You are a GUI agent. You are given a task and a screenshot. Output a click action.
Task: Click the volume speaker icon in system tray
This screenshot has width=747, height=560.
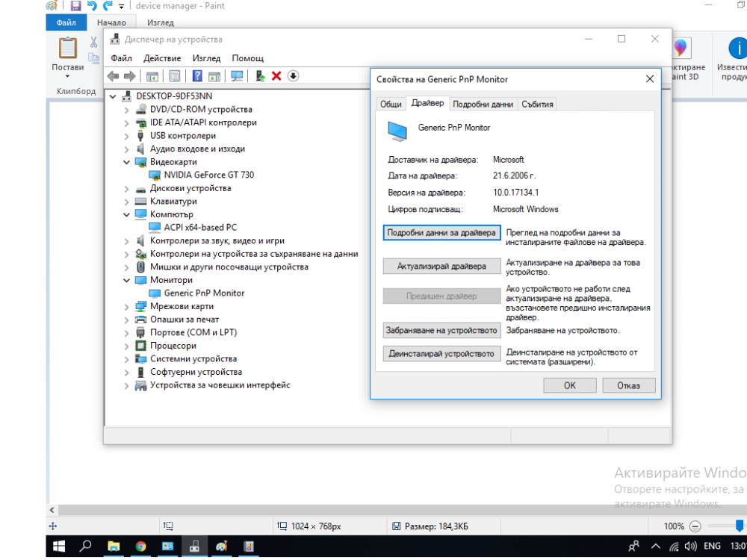click(x=690, y=547)
